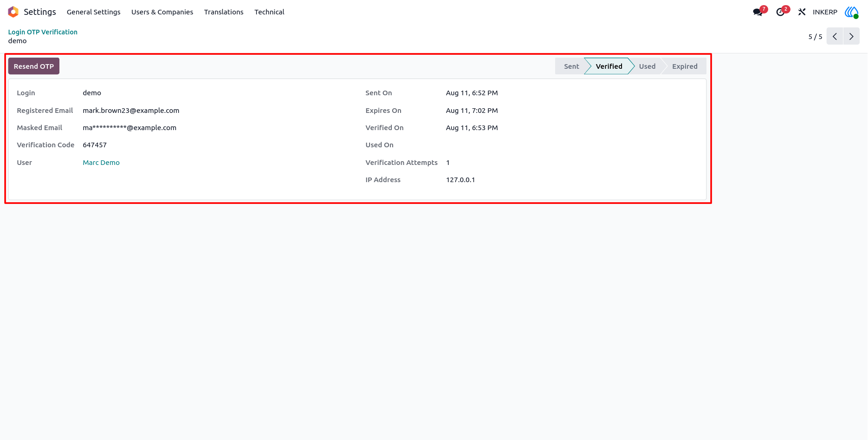Open the Marc Demo user link

click(101, 163)
